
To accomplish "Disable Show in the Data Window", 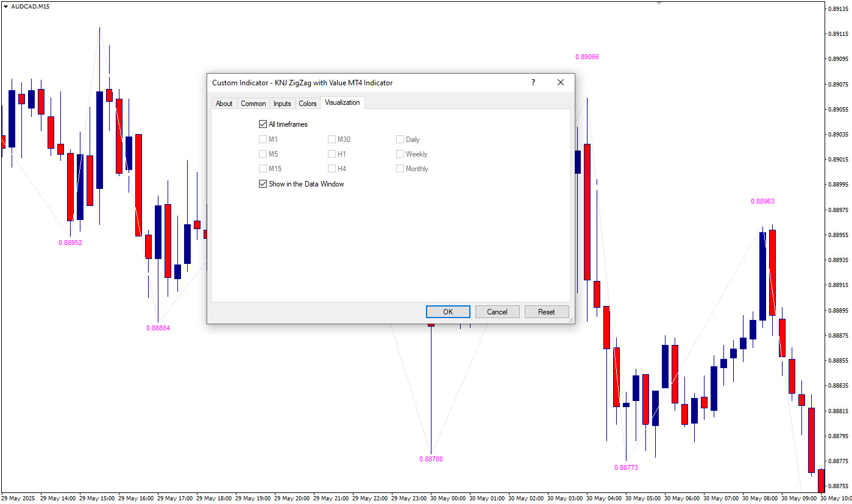I will click(x=263, y=184).
